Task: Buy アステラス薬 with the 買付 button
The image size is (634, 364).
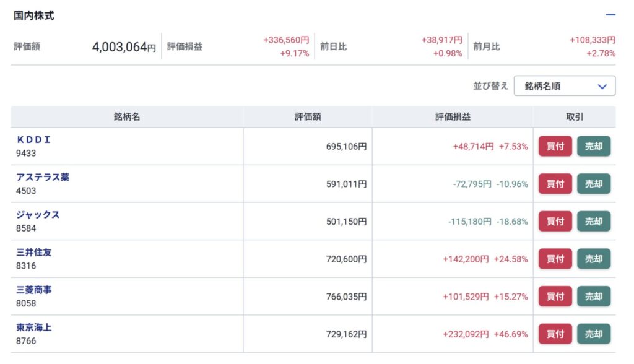Action: click(x=555, y=184)
